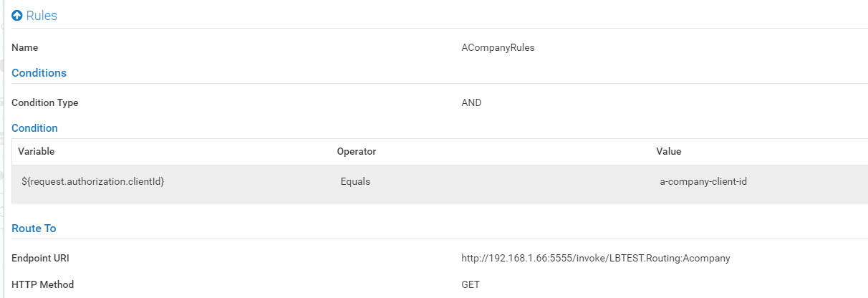Screen dimensions: 868x298
Task: Select the a-company-client-id value cell
Action: click(x=703, y=182)
